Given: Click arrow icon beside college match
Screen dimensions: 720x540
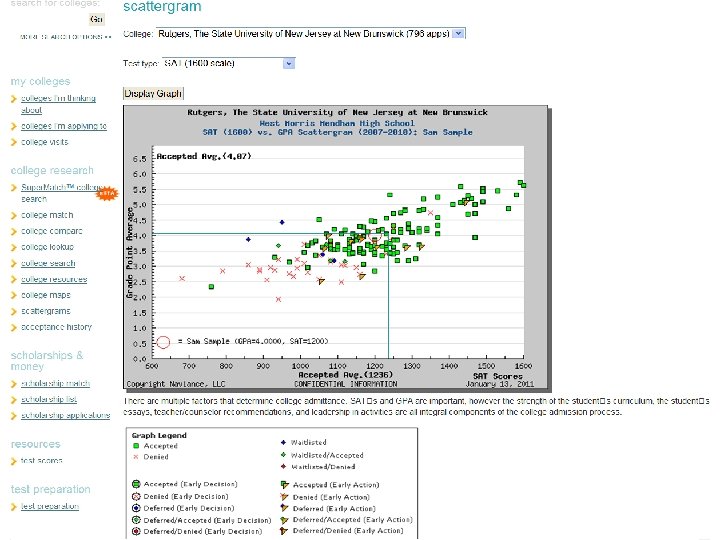Looking at the screenshot, I should coord(14,215).
